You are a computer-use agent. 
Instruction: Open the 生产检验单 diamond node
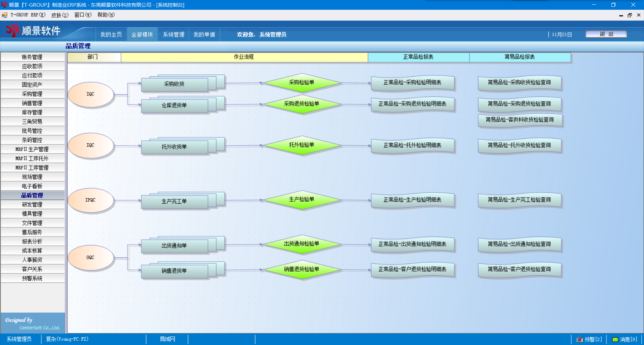tap(302, 200)
